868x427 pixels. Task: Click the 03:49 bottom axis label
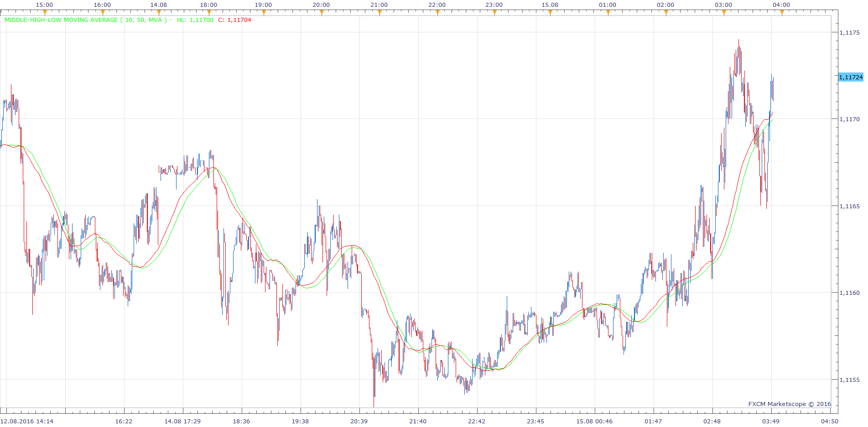click(x=771, y=421)
